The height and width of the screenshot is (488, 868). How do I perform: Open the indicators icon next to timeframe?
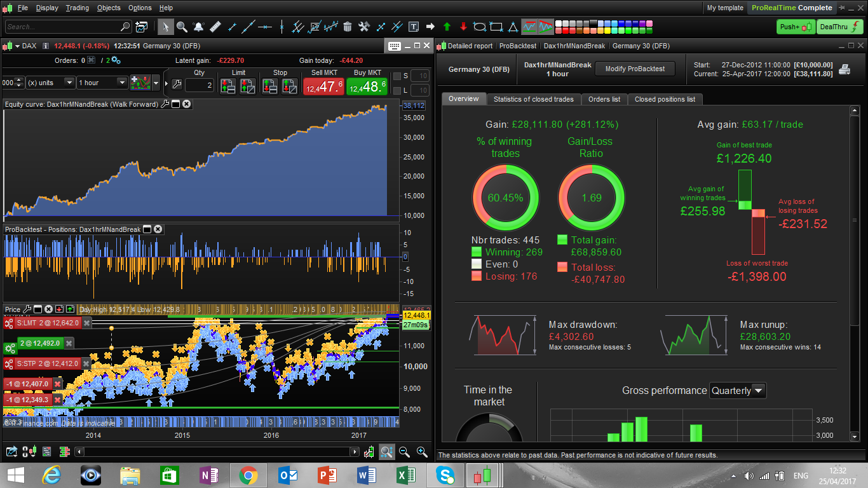139,83
